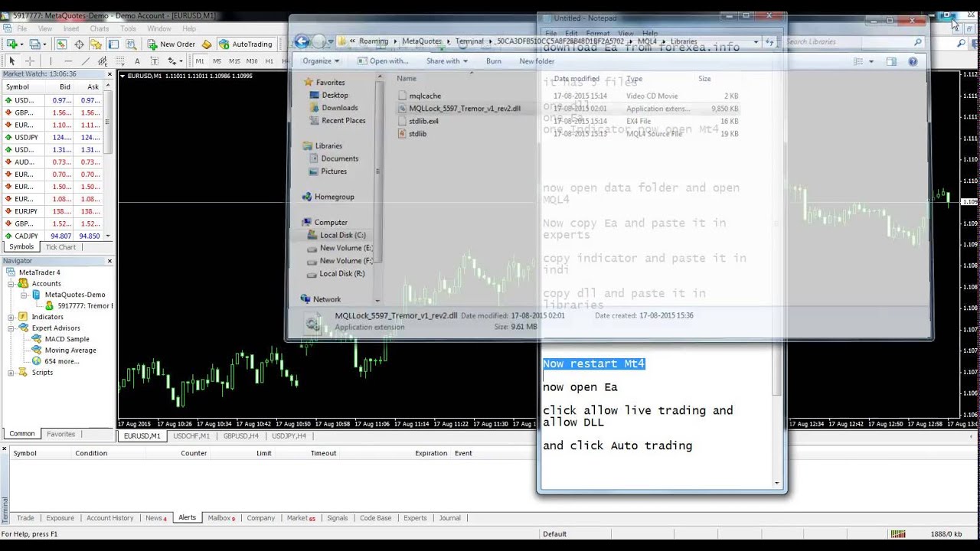Select the equidistant channel tool
Screen dimensions: 980x551
[x=103, y=61]
